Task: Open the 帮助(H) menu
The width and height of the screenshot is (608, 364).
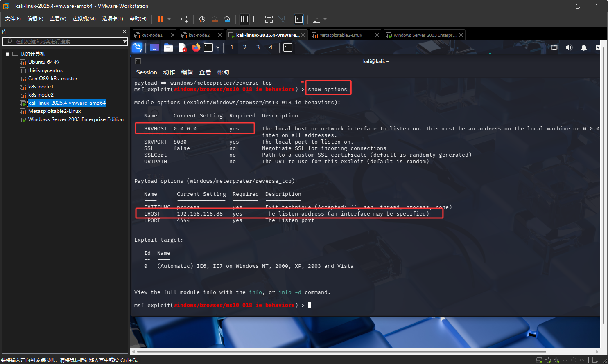Action: 138,19
